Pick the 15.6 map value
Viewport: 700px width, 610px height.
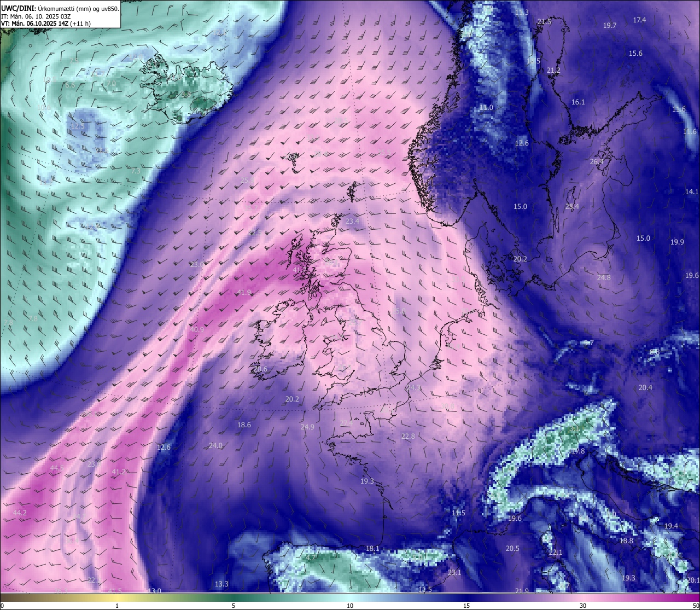coord(635,54)
